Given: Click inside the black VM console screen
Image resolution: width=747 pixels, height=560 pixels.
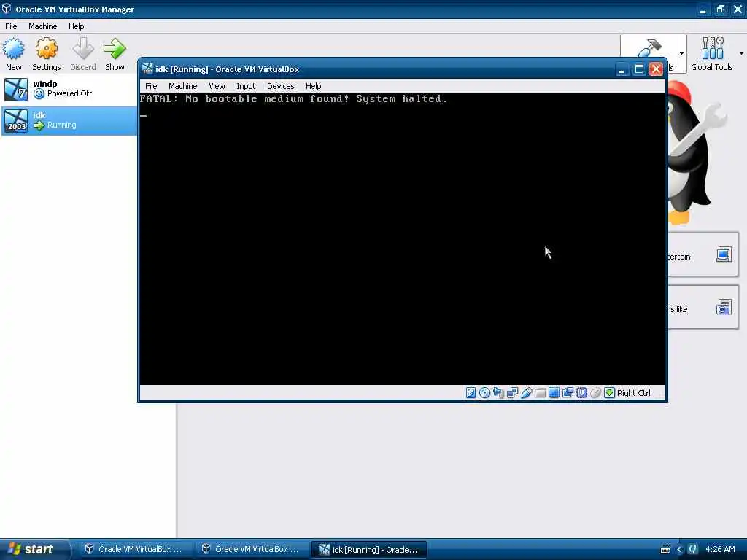Looking at the screenshot, I should 403,239.
